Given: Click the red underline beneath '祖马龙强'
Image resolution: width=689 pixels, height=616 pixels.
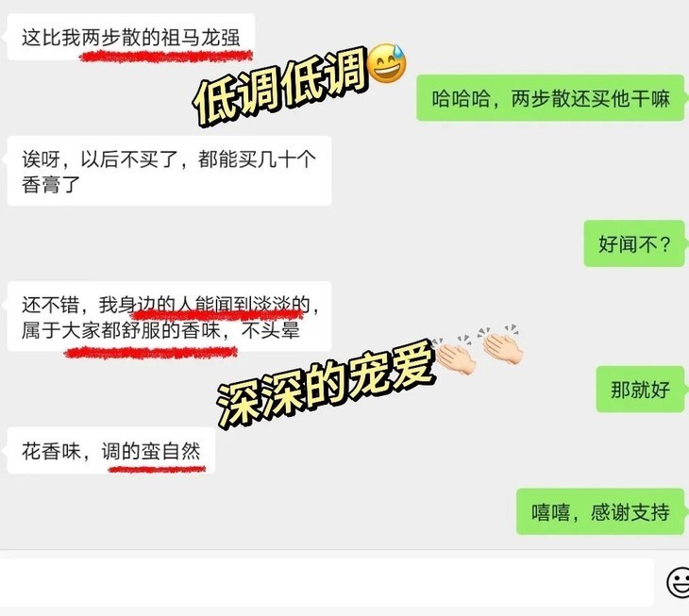Looking at the screenshot, I should pyautogui.click(x=166, y=56).
